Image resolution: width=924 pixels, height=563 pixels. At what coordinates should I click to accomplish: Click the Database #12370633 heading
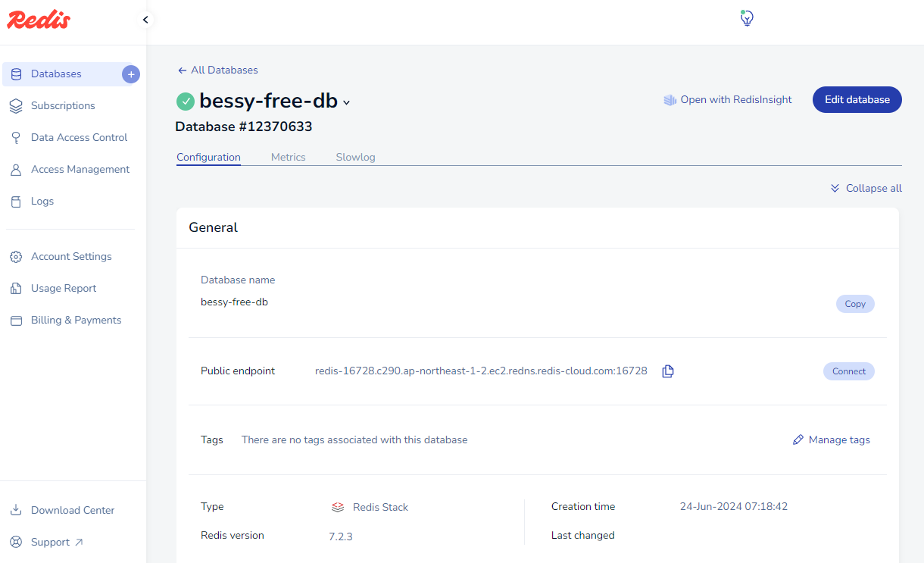244,127
